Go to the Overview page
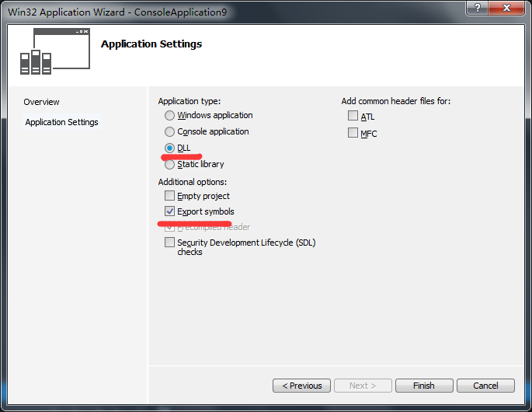This screenshot has width=532, height=412. click(x=41, y=102)
